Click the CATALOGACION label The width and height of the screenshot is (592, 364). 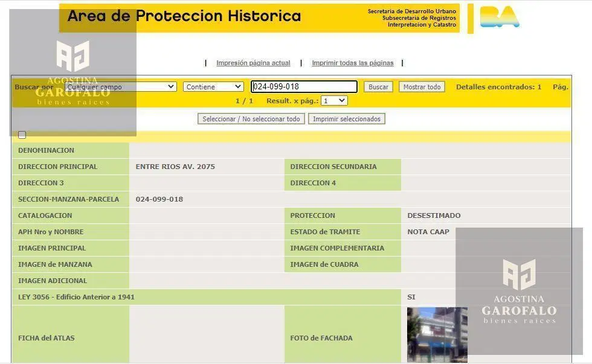click(x=45, y=216)
